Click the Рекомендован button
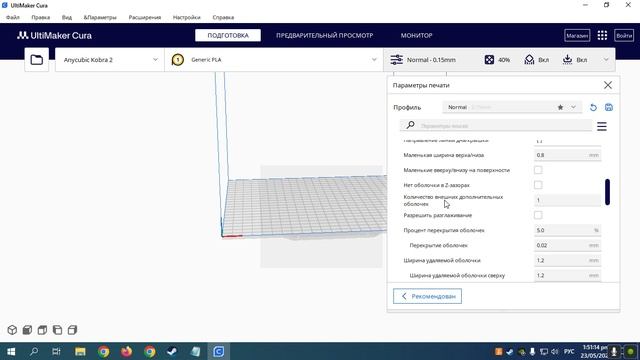This screenshot has width=640, height=360. tap(427, 296)
